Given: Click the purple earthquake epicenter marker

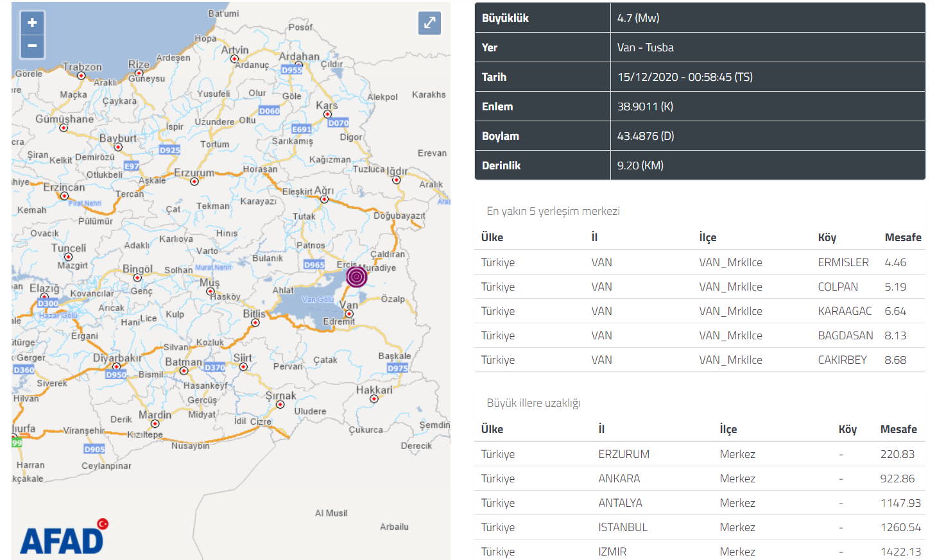Looking at the screenshot, I should [x=357, y=276].
